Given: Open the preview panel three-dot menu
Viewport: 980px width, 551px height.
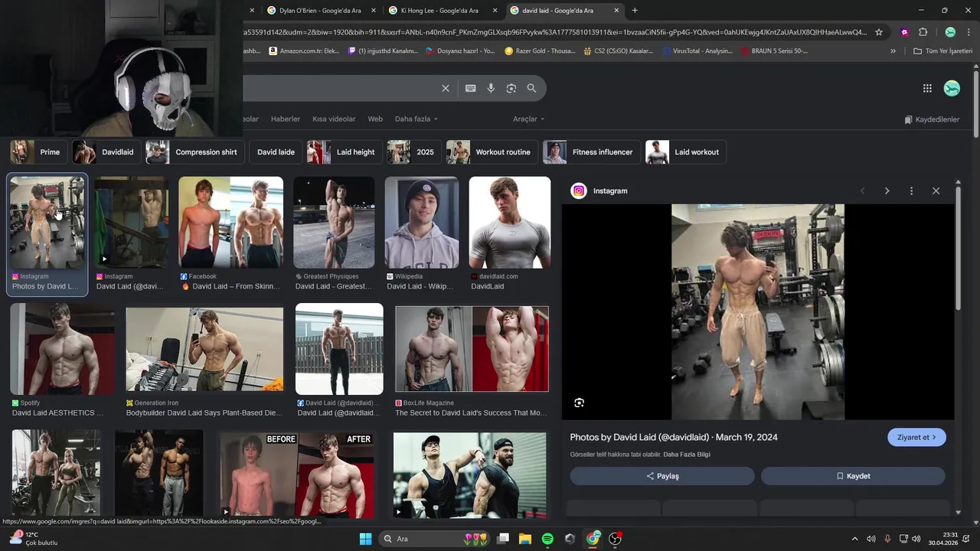Looking at the screenshot, I should point(911,191).
